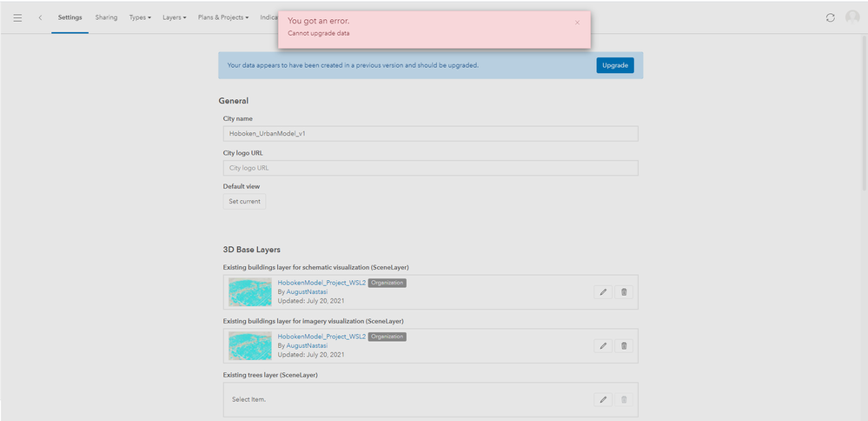Viewport: 868px width, 421px height.
Task: Expand the Layers dropdown menu
Action: coord(174,17)
